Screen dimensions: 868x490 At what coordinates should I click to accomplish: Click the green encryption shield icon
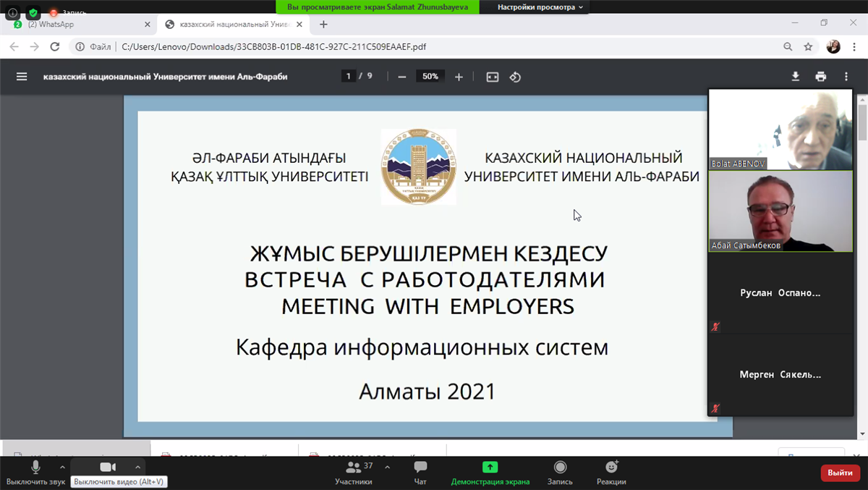(x=33, y=12)
